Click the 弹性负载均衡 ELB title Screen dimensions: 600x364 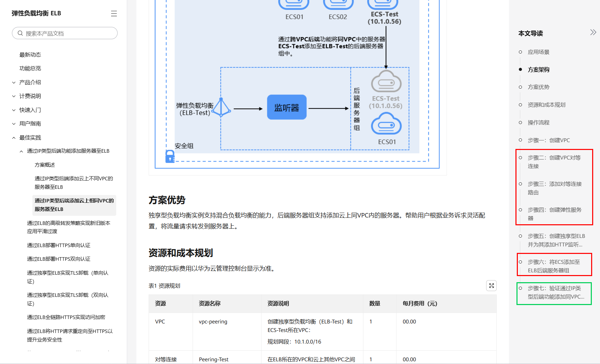click(36, 13)
